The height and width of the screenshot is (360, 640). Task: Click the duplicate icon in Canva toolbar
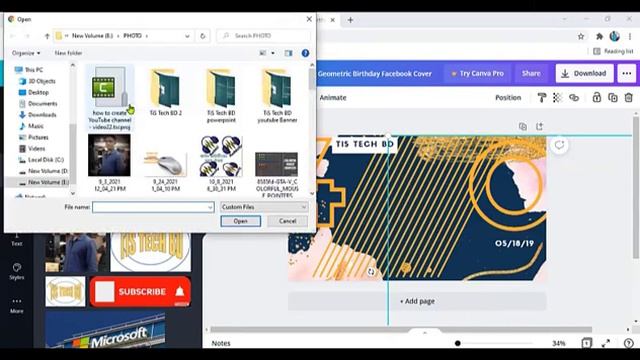[x=612, y=98]
